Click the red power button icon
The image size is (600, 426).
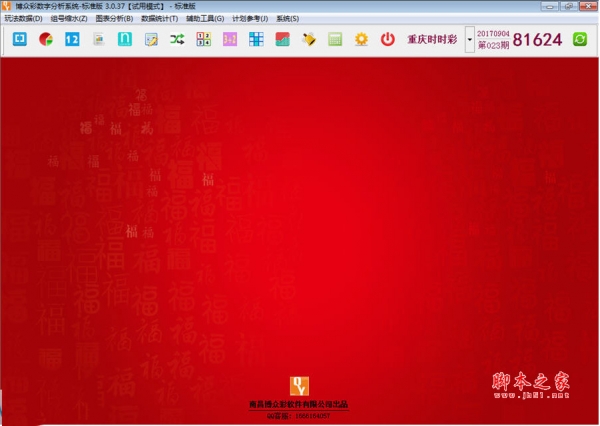388,39
